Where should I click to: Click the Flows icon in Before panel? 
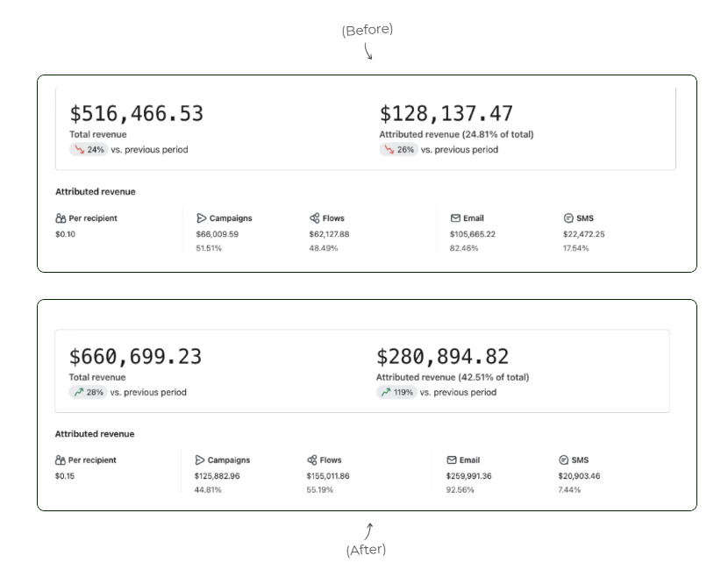click(315, 218)
